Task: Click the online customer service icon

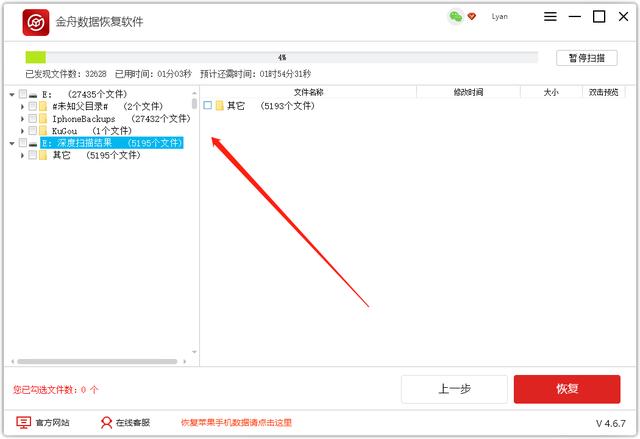Action: tap(106, 423)
